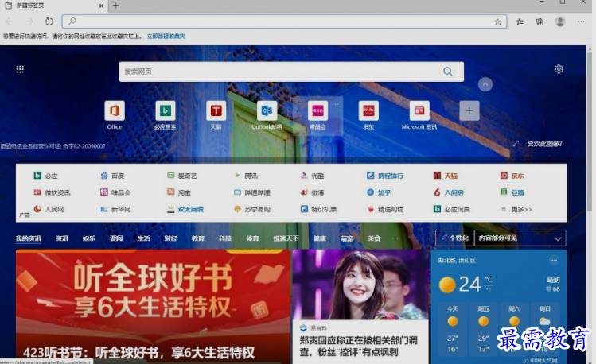
Task: Open the Outlook邮箱 quick link tile
Action: 267,115
